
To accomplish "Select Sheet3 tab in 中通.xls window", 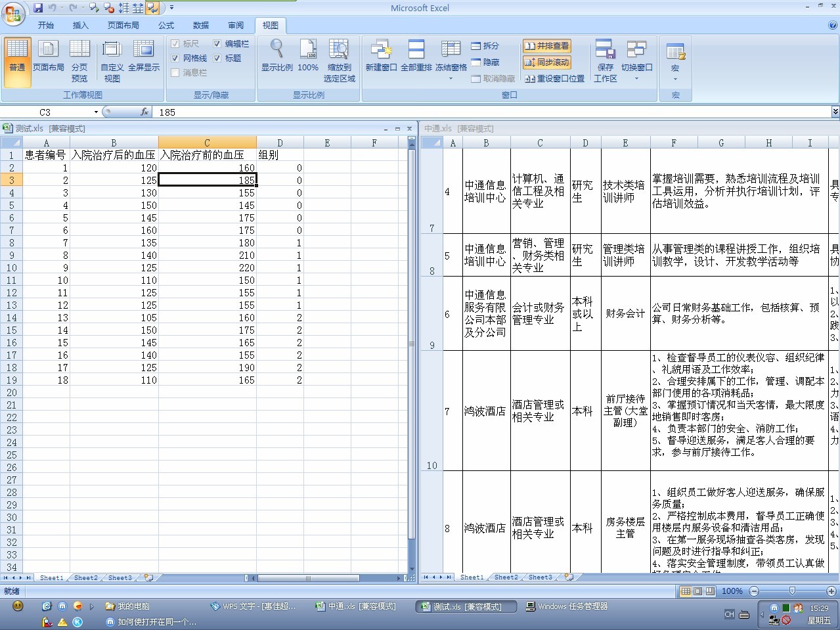I will click(x=541, y=577).
